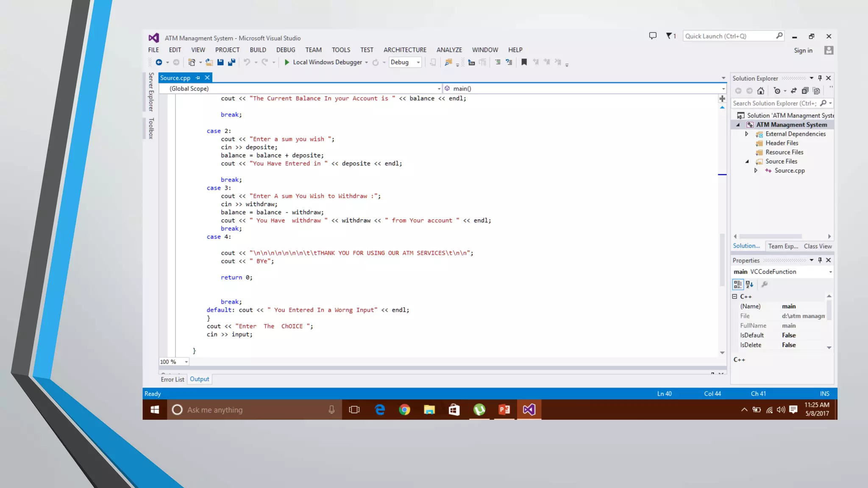The width and height of the screenshot is (868, 488).
Task: Open the Class View tab
Action: [x=818, y=246]
